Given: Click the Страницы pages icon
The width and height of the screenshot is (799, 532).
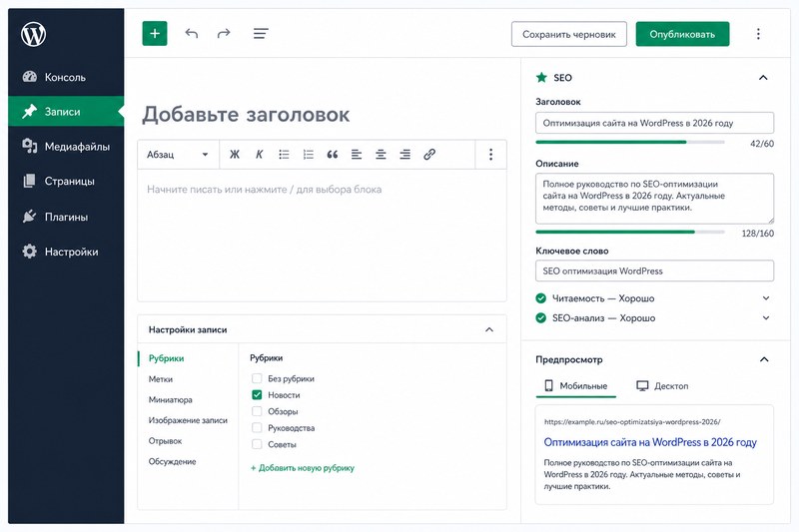Looking at the screenshot, I should click(x=30, y=181).
